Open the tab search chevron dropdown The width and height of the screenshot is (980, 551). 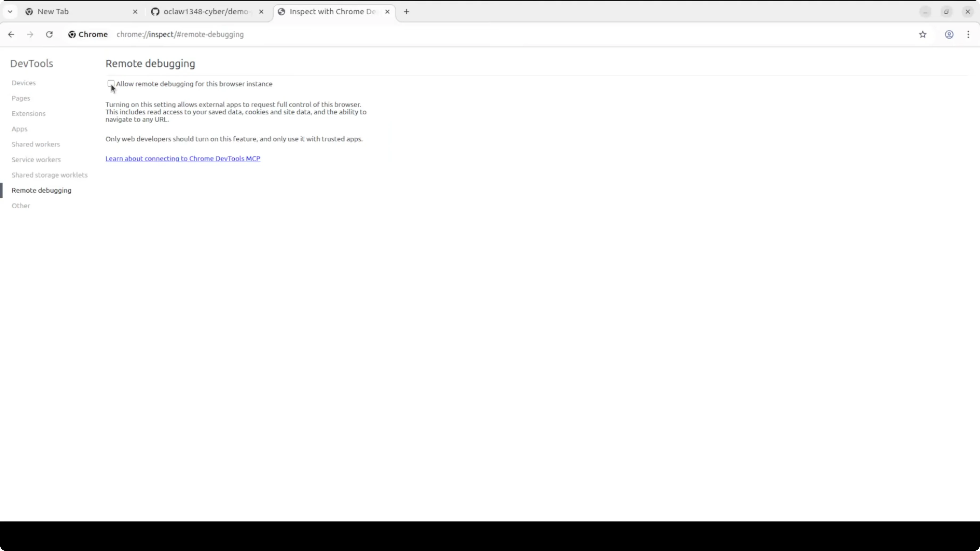coord(10,11)
